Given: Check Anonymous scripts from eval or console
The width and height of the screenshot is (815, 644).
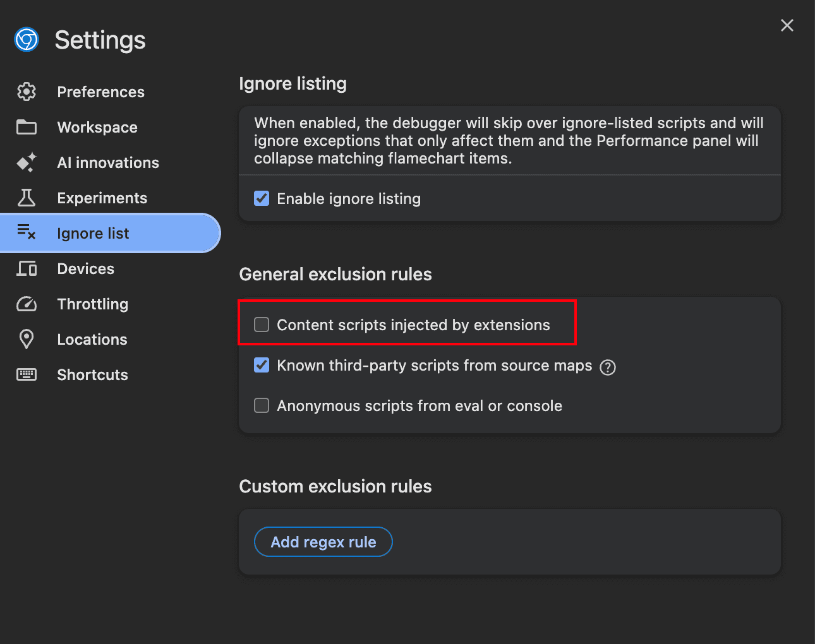Looking at the screenshot, I should point(262,405).
